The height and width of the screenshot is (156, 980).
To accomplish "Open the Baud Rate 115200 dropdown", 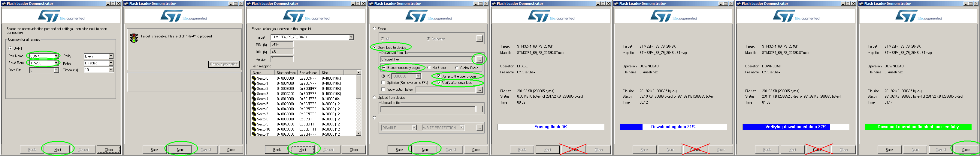I will coord(56,63).
